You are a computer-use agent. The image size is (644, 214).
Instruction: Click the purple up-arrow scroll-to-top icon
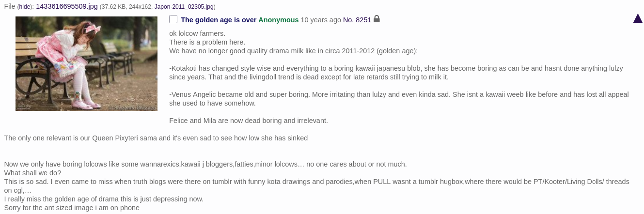click(x=638, y=18)
